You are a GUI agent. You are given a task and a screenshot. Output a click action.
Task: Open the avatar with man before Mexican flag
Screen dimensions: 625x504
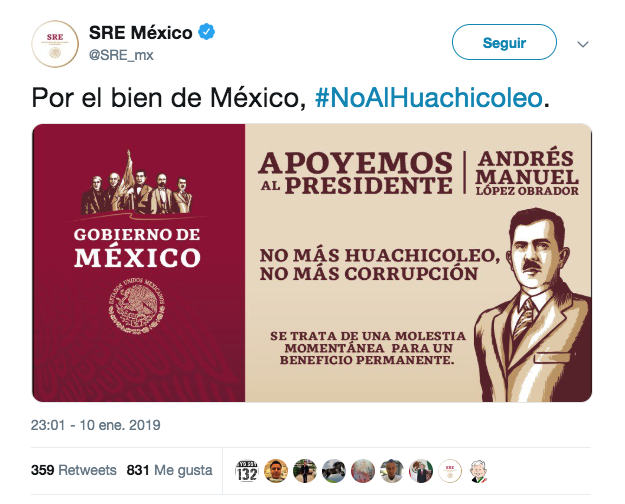[421, 471]
